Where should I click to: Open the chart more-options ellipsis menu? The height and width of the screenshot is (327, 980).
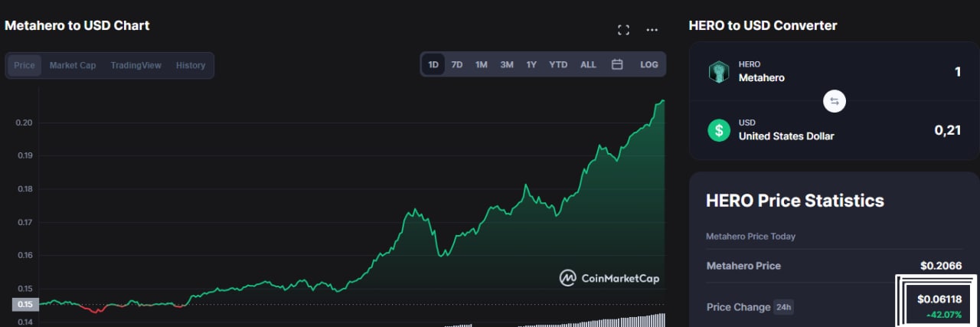point(652,30)
